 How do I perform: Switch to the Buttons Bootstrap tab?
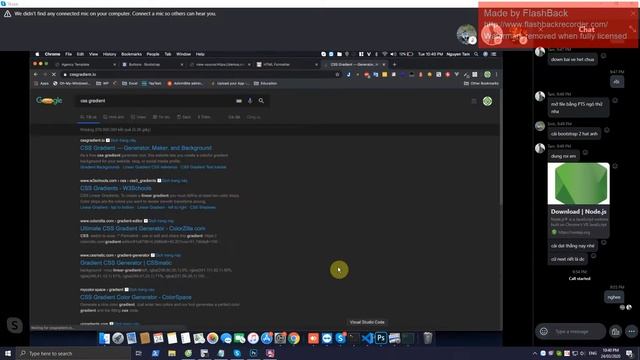click(152, 64)
